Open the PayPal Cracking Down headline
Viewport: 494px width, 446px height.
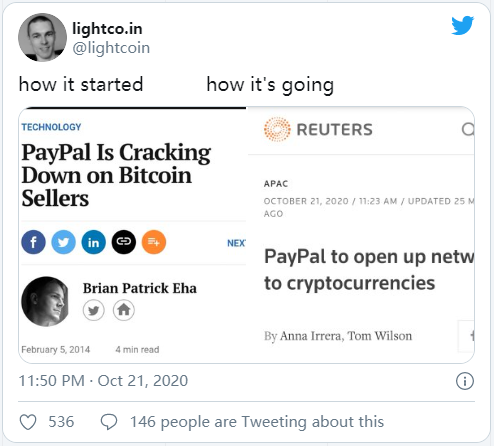click(116, 175)
